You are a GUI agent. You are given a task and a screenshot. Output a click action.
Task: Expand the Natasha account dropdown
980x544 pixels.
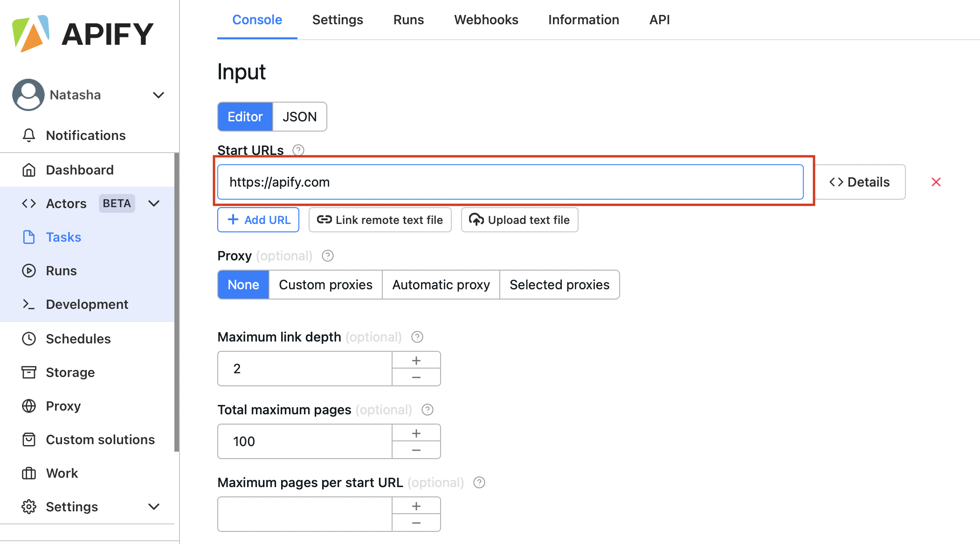(159, 95)
